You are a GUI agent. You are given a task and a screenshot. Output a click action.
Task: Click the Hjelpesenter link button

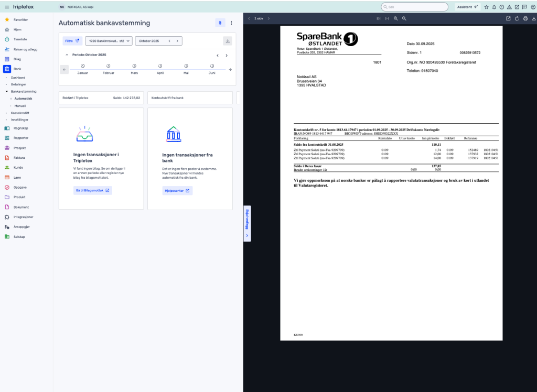tap(177, 190)
